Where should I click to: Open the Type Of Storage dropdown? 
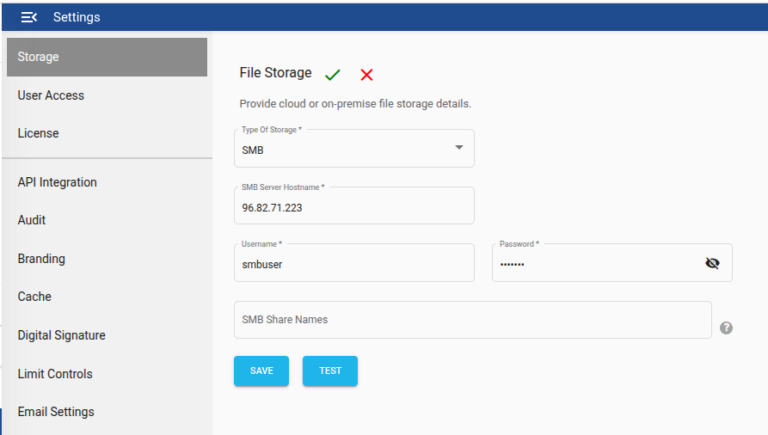point(354,149)
